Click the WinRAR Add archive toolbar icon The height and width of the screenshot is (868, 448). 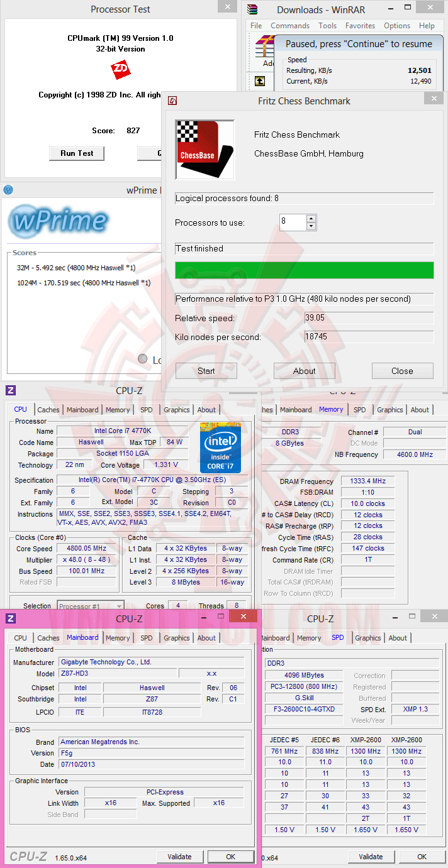click(265, 49)
